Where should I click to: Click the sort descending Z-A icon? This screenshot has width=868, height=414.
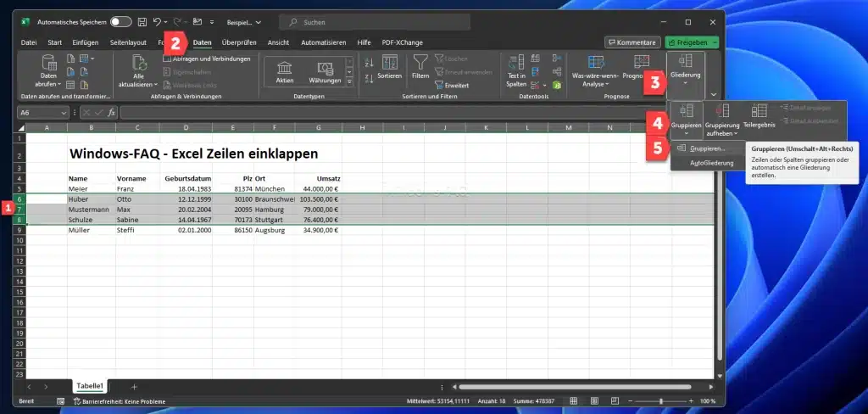point(370,79)
